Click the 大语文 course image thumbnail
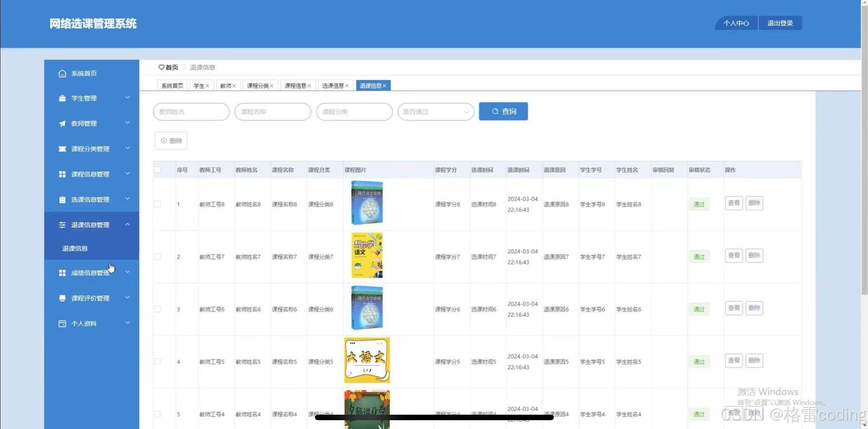The image size is (868, 429). pos(367,360)
